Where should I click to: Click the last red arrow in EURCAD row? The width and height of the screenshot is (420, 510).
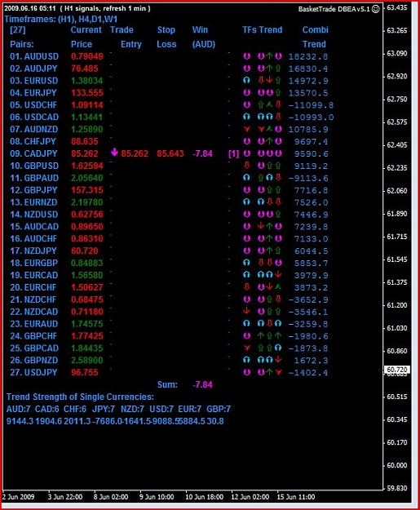pos(278,275)
